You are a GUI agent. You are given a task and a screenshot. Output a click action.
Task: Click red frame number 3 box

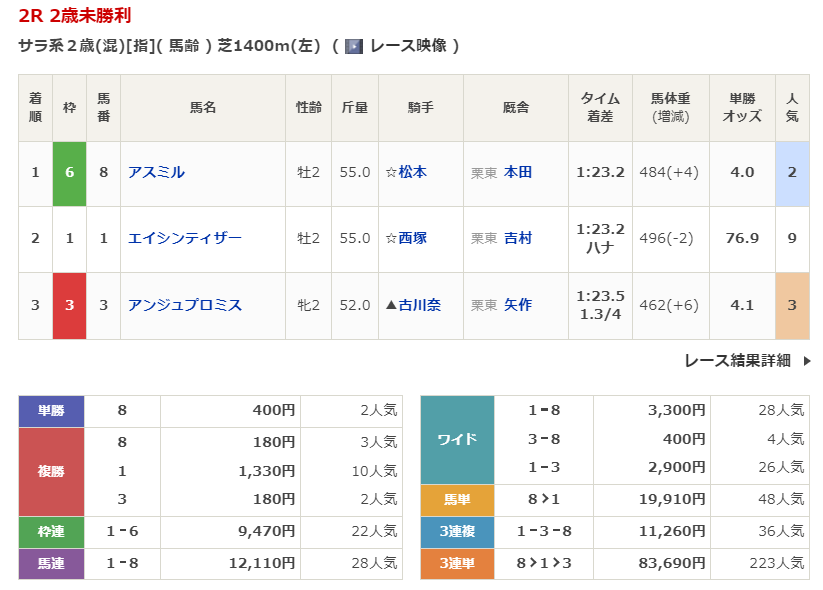point(69,305)
